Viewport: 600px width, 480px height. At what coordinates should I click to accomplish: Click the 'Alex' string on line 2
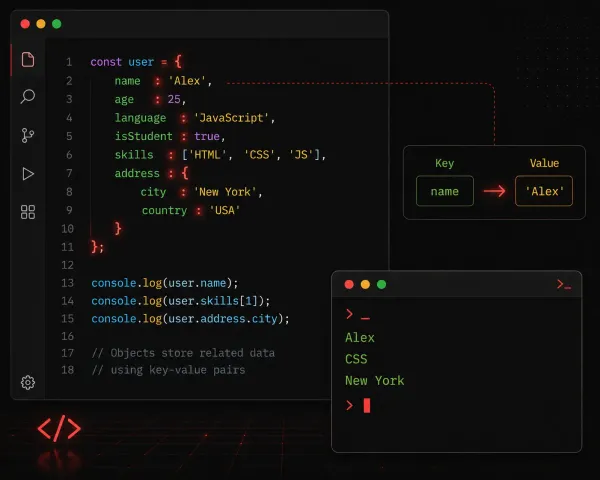tap(187, 81)
